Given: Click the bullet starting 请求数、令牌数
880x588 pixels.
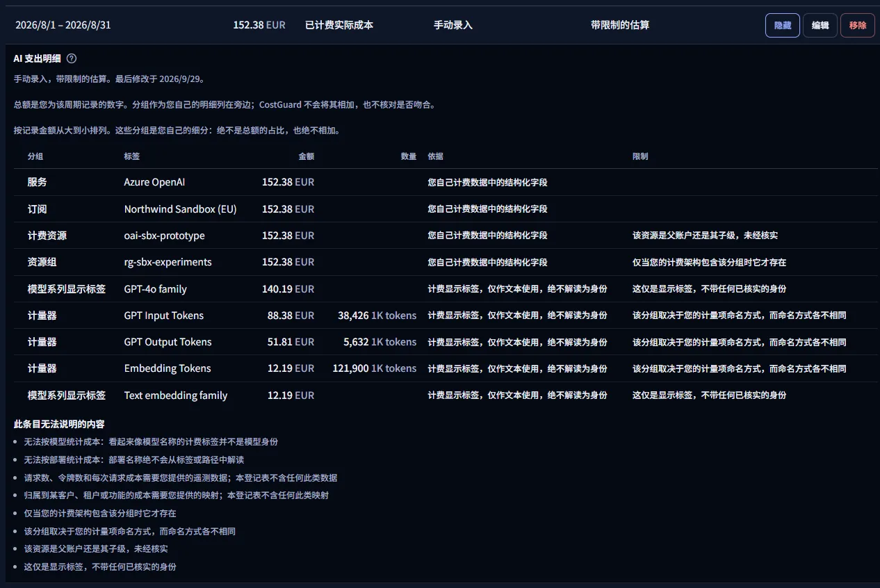Looking at the screenshot, I should [x=181, y=478].
